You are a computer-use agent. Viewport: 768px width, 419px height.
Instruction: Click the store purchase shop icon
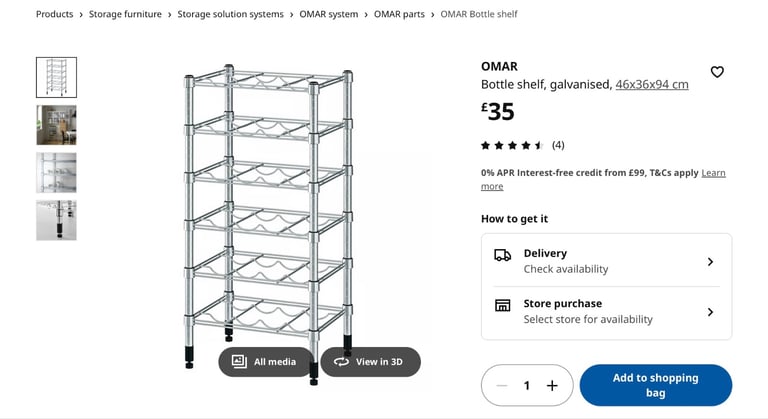(x=502, y=306)
